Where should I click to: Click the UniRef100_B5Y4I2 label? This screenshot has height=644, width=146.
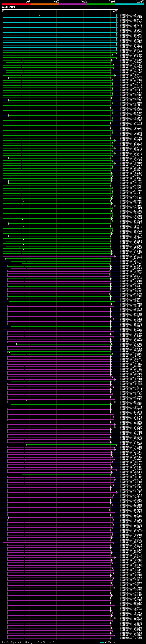[131, 75]
